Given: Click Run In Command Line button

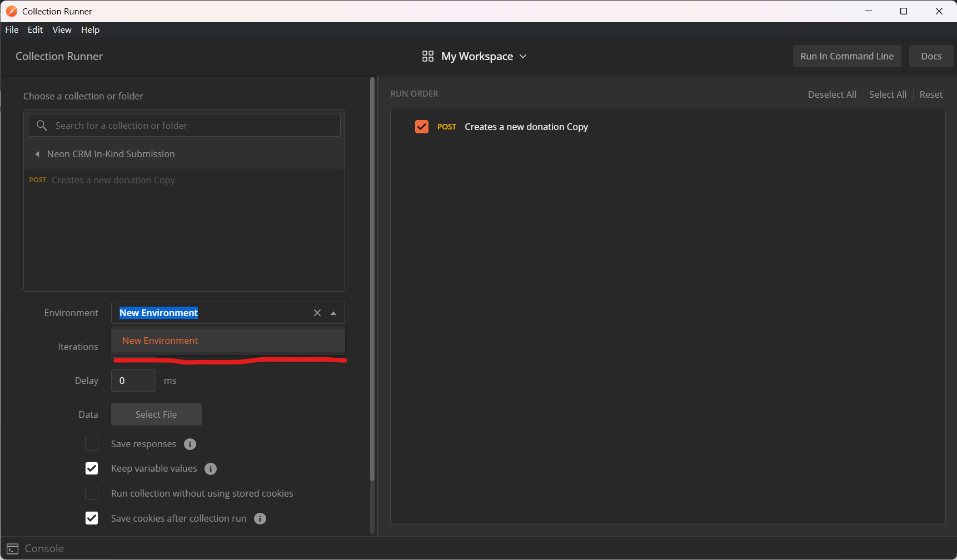Looking at the screenshot, I should (847, 56).
